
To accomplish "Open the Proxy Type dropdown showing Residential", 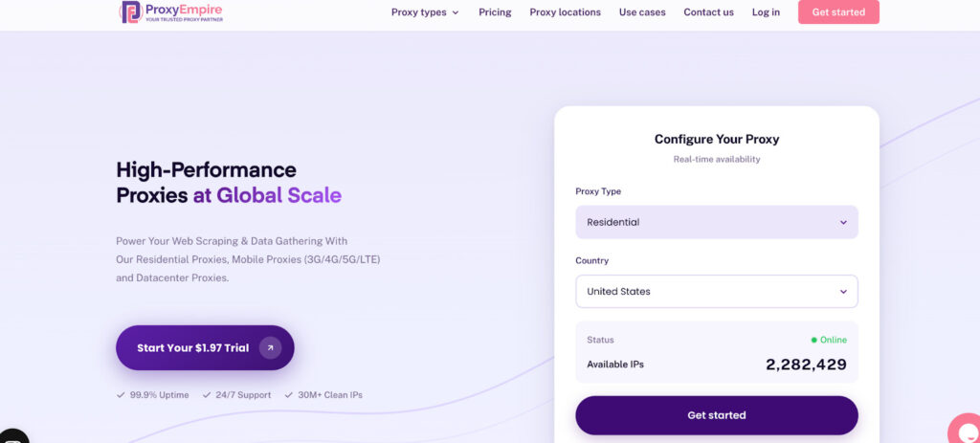I will 716,222.
